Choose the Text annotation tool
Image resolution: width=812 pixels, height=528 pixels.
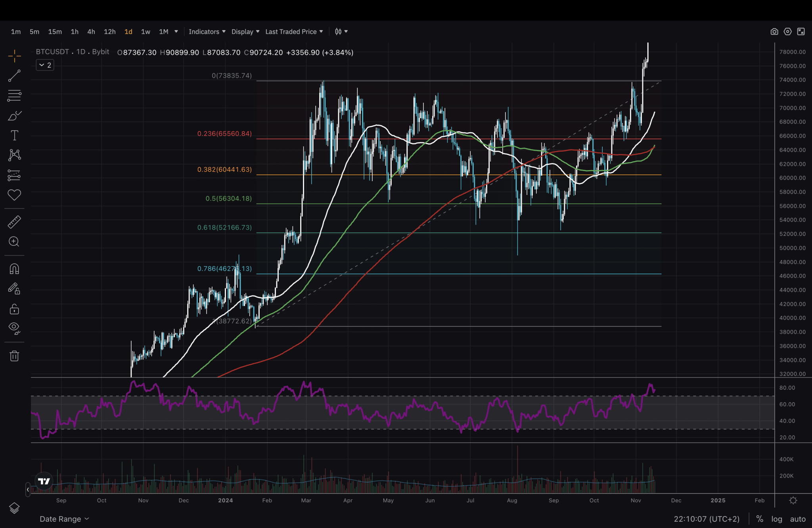pos(14,135)
